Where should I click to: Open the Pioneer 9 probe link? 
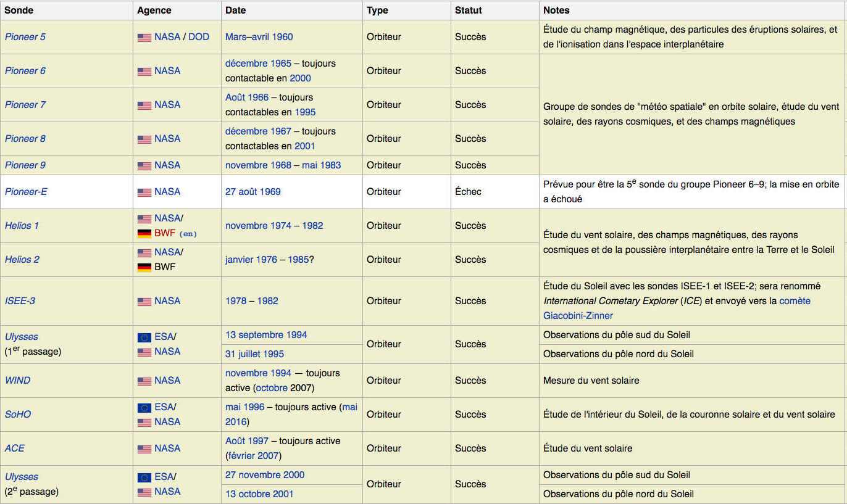[25, 165]
